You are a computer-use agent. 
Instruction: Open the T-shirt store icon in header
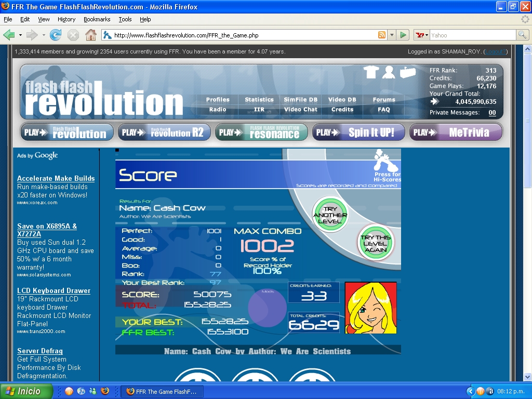(371, 72)
